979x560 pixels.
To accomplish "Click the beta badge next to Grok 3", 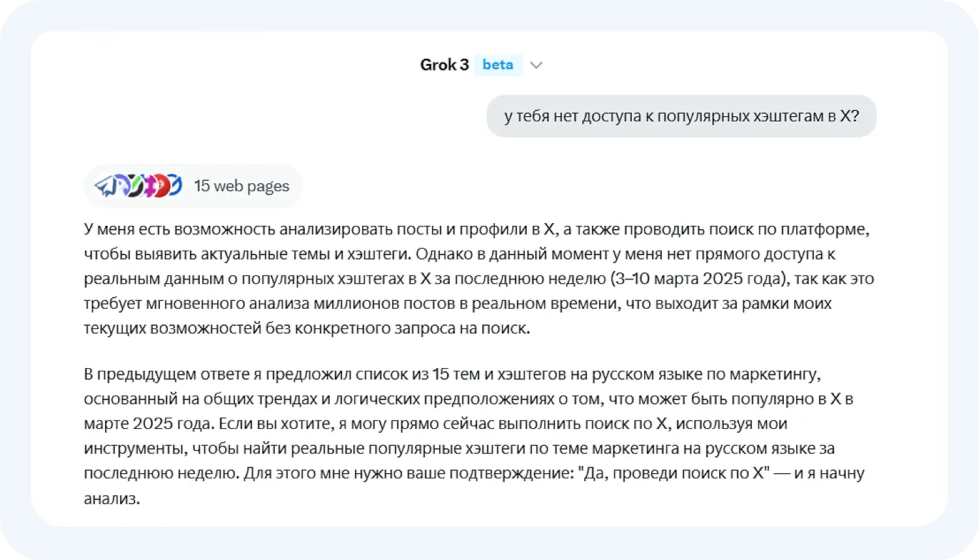I will tap(498, 65).
